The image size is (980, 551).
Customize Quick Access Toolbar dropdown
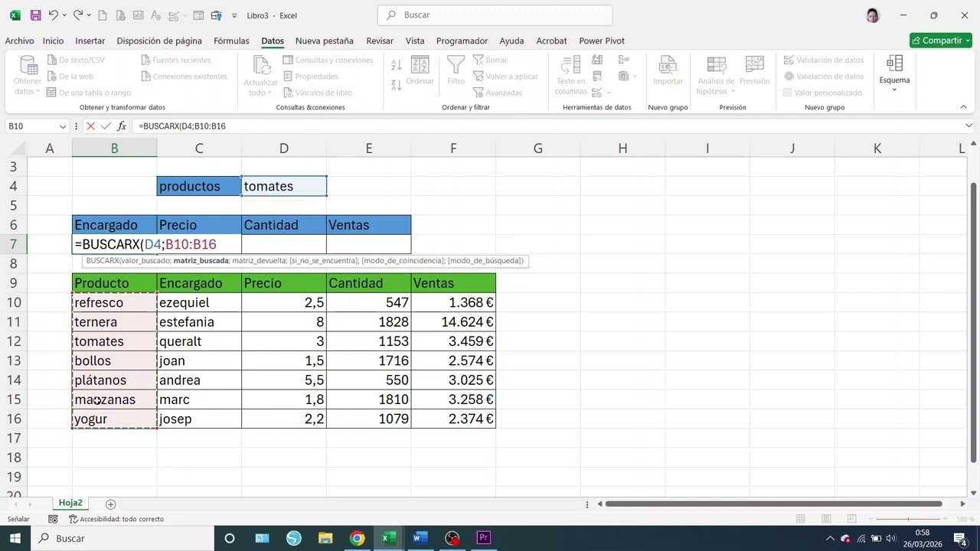pos(234,15)
